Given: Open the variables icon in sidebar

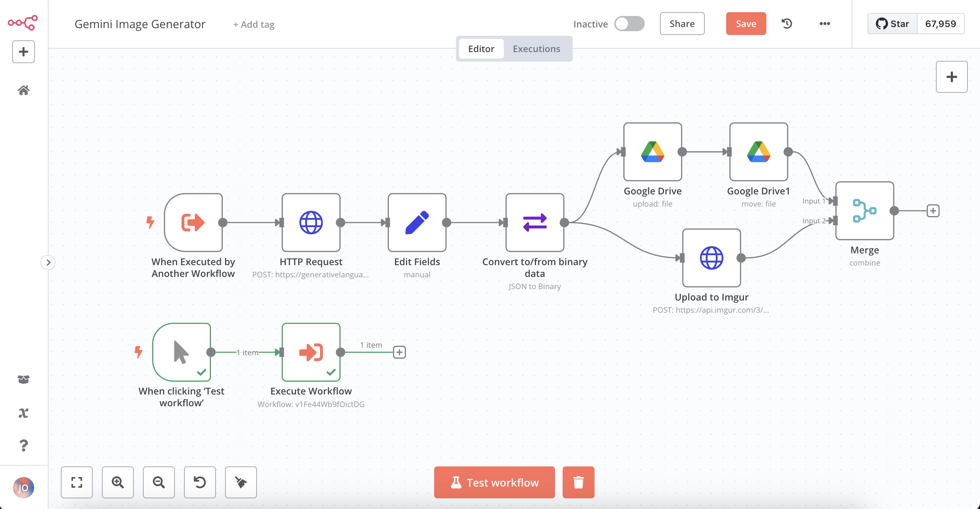Looking at the screenshot, I should [24, 413].
